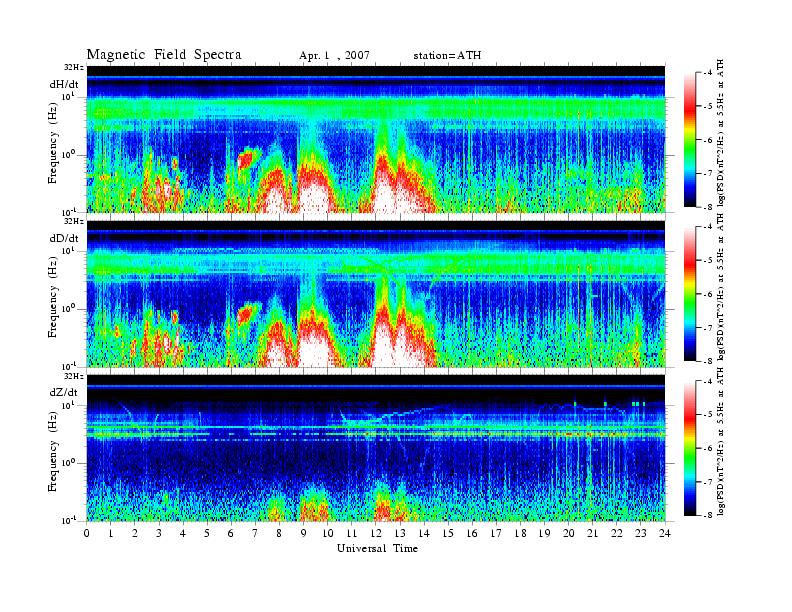Viewport: 792px width, 612px height.
Task: Select the dD/dt panel label
Action: tap(64, 238)
